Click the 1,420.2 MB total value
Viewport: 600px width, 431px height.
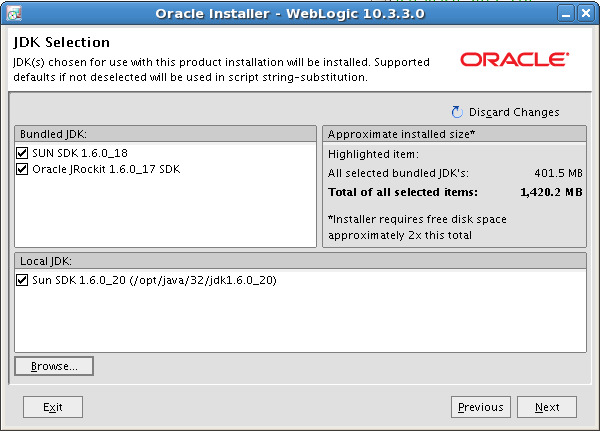click(551, 192)
